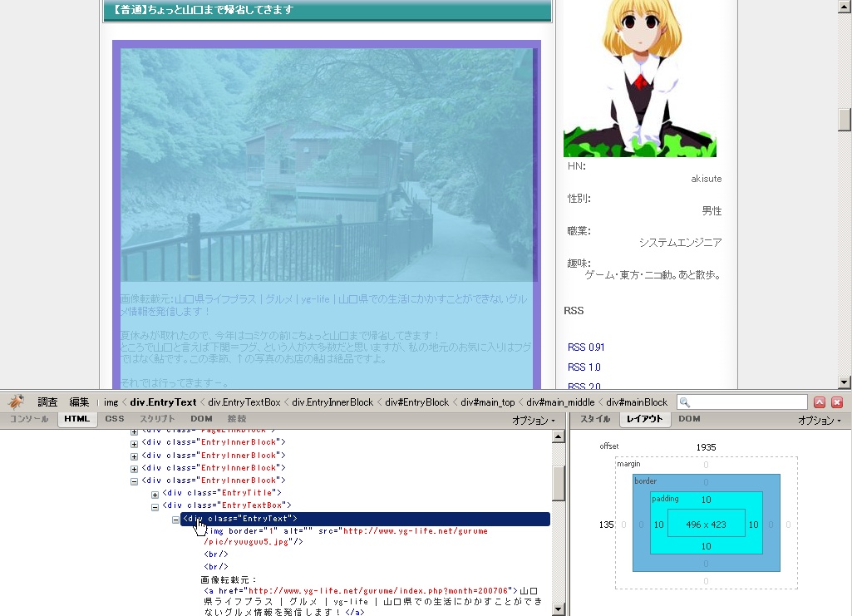The image size is (852, 616).
Task: Expand the second EntryInnerBlock div node
Action: click(134, 457)
